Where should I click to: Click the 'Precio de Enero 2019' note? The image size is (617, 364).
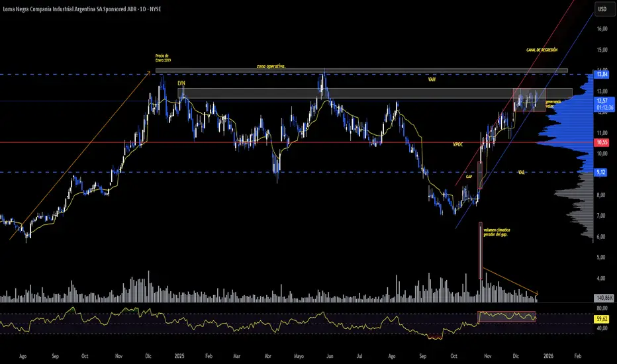pos(162,58)
